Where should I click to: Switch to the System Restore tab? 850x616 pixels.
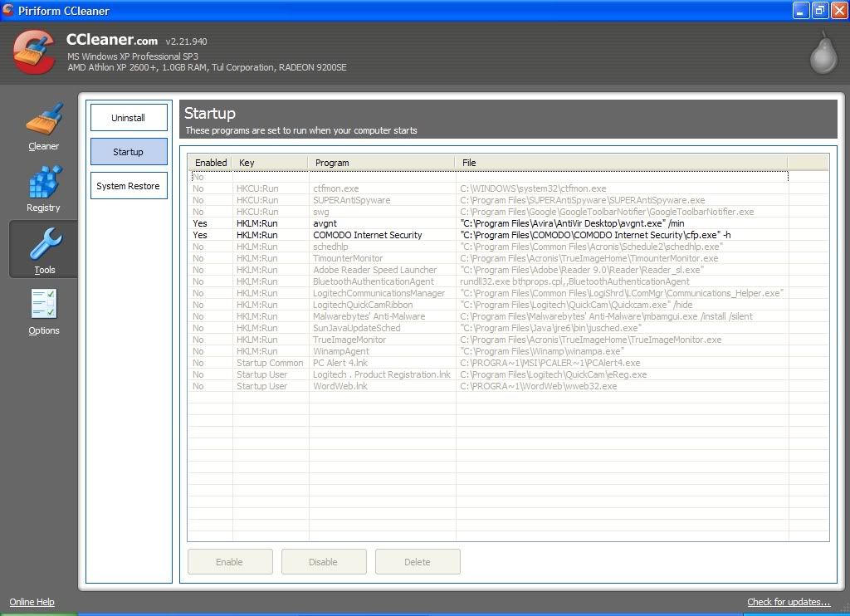pyautogui.click(x=129, y=186)
